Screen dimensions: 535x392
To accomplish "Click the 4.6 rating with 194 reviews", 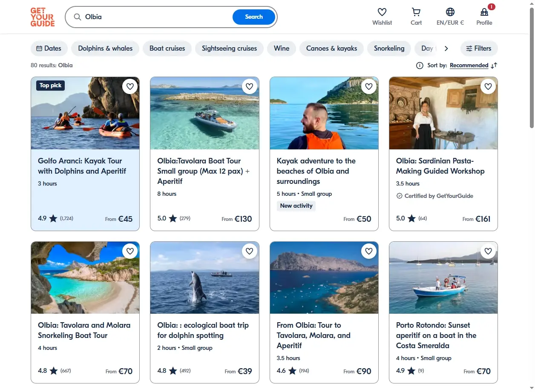I will pyautogui.click(x=293, y=371).
